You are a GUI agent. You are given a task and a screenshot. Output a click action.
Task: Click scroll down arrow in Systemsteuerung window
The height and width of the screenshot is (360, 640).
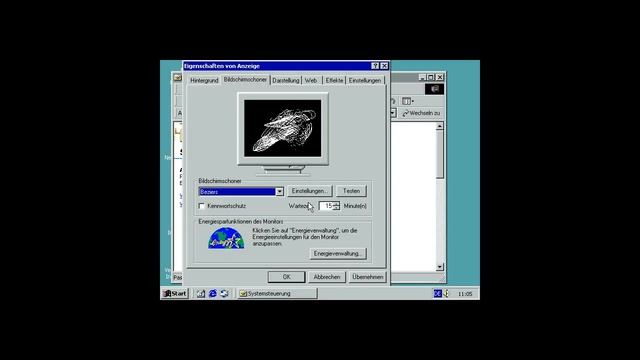[x=440, y=267]
